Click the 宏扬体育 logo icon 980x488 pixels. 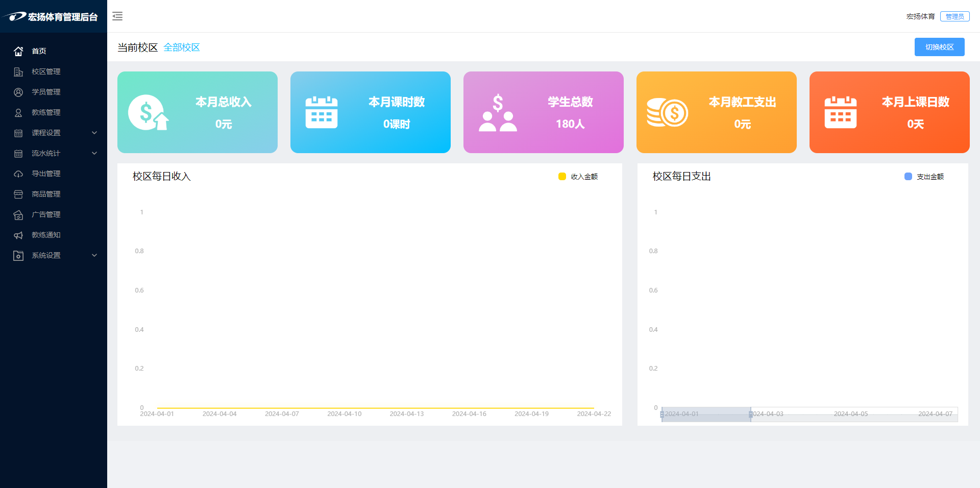point(14,16)
